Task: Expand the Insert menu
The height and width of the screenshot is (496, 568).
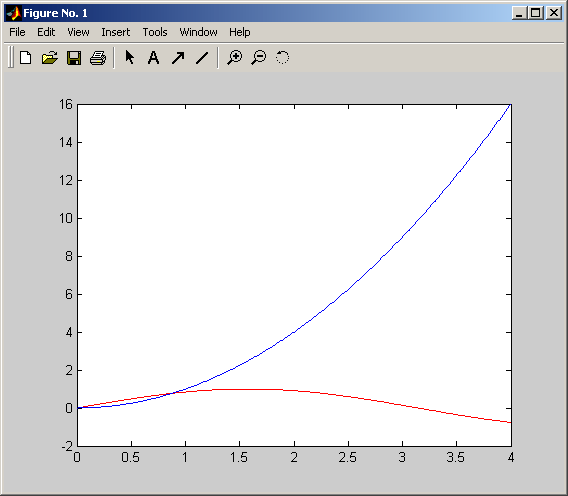Action: (116, 32)
